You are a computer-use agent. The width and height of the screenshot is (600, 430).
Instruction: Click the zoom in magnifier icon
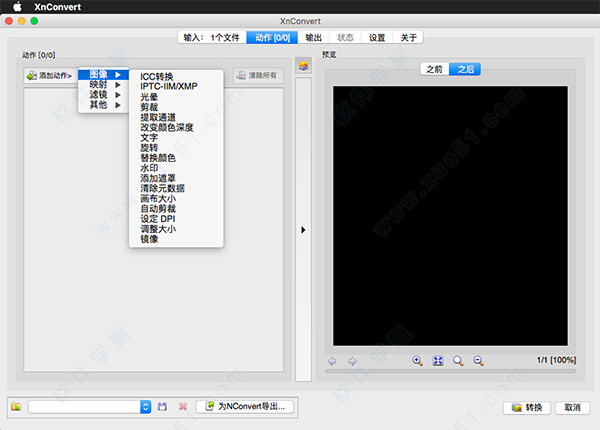[417, 360]
